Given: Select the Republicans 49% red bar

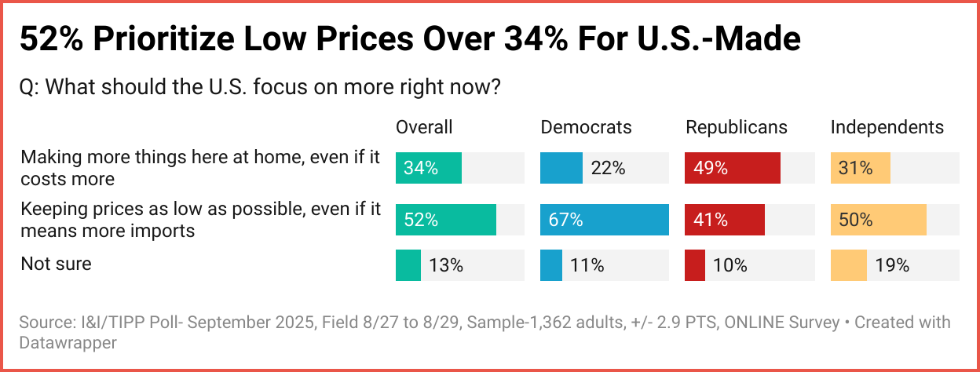Looking at the screenshot, I should (733, 168).
